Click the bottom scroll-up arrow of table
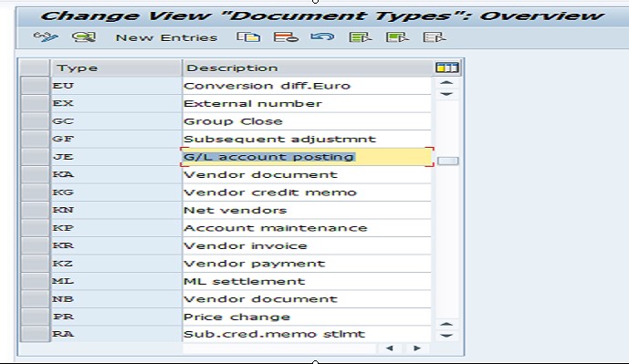The height and width of the screenshot is (364, 629). [x=446, y=324]
